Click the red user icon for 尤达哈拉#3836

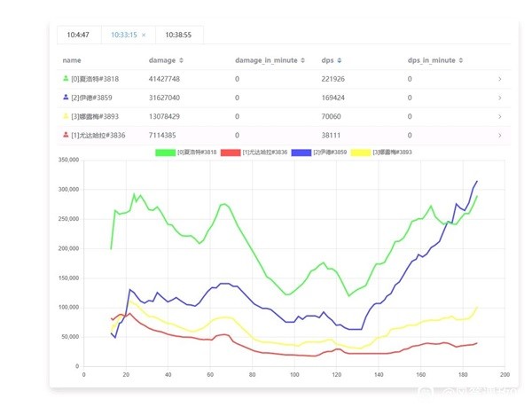point(66,135)
